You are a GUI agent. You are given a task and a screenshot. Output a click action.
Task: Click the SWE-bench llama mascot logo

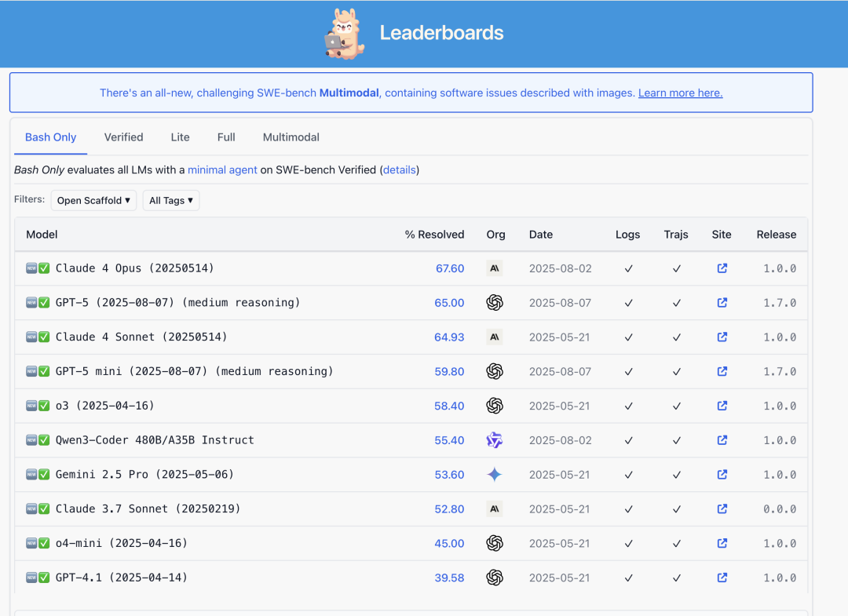[345, 34]
